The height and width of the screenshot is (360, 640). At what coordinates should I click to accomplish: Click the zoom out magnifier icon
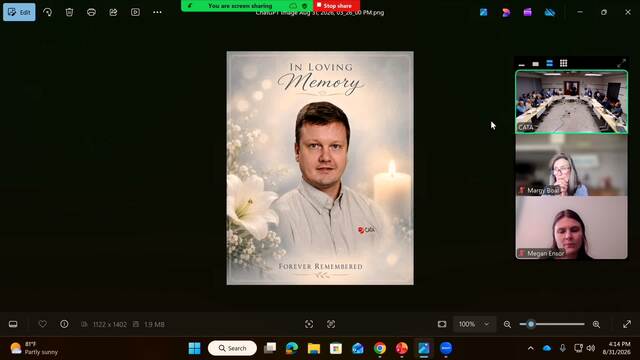point(507,324)
